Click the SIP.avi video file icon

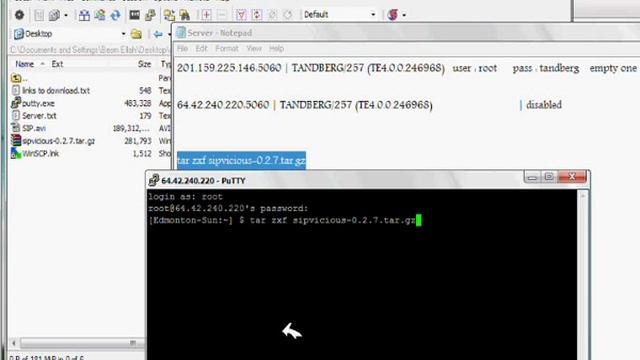[x=16, y=128]
